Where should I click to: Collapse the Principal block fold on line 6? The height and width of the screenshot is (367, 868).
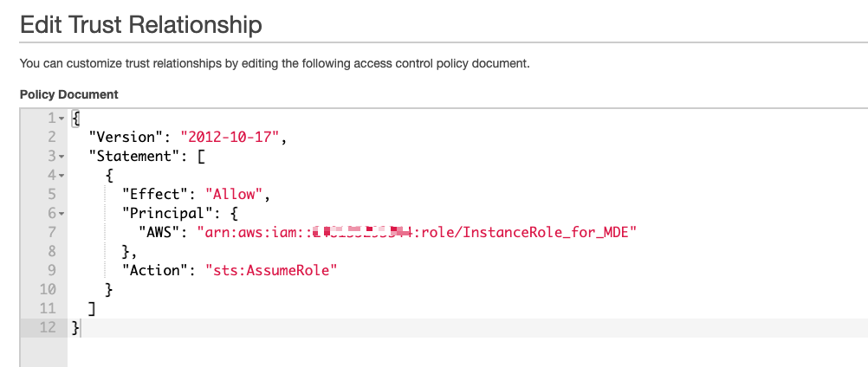coord(62,214)
